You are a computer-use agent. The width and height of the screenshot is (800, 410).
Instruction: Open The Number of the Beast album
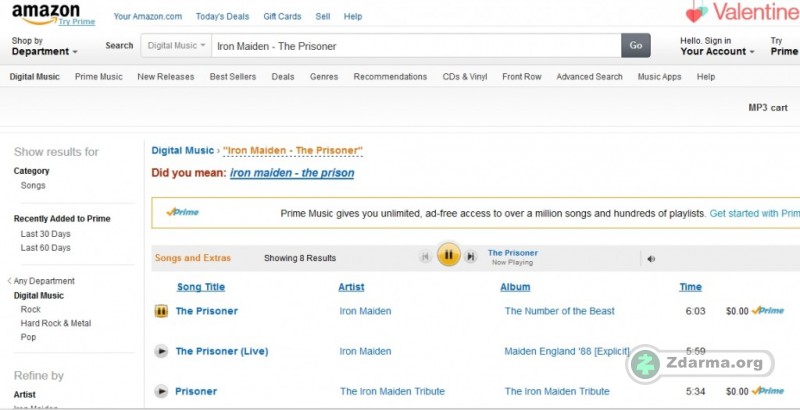(x=560, y=311)
